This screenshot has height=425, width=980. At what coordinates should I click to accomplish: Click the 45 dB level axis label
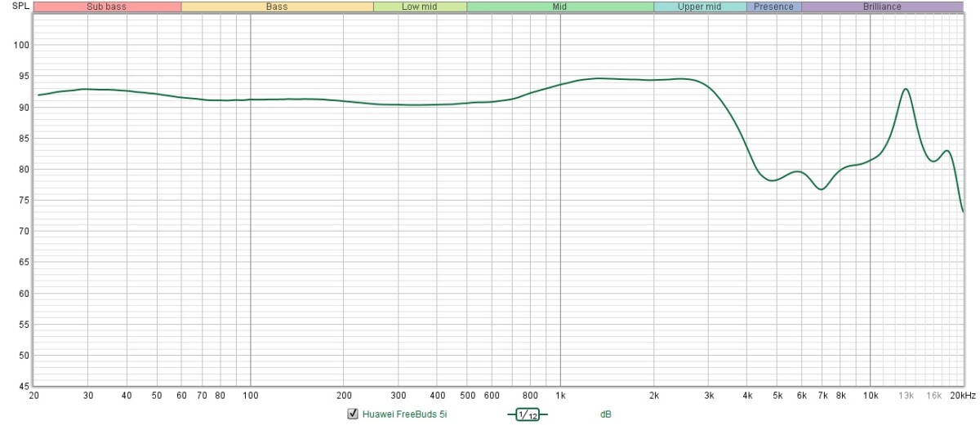pos(24,386)
